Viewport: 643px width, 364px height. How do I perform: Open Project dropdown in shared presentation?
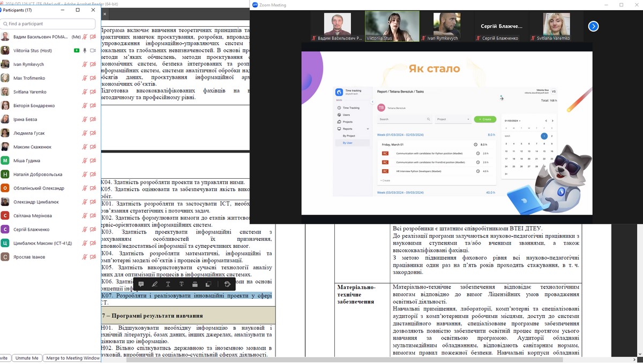(453, 119)
